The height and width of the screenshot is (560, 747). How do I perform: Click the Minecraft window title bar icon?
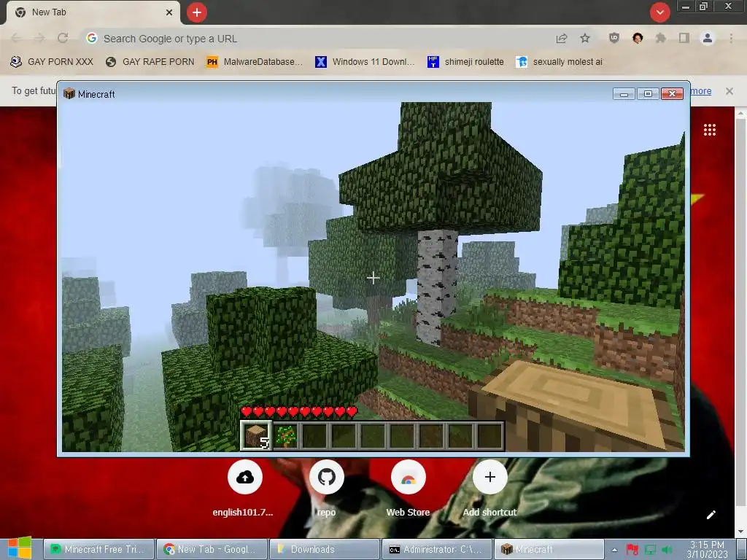[x=69, y=94]
